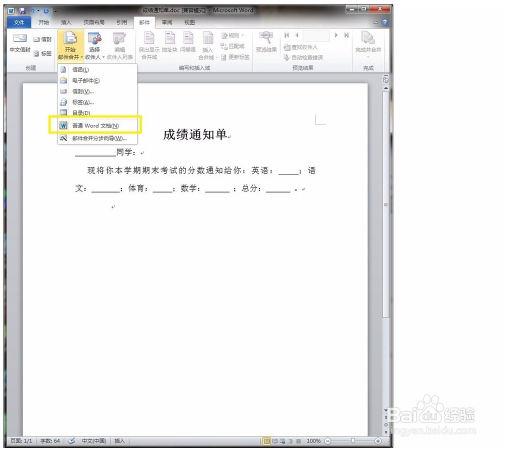This screenshot has height=451, width=506.
Task: Select E-mail Messages (电子邮件) menu entry
Action: tap(97, 80)
